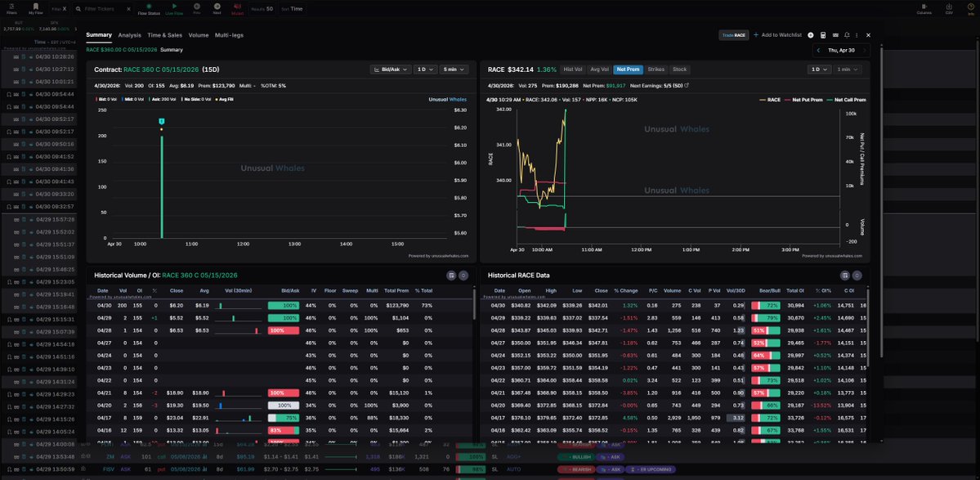This screenshot has width=980, height=480.
Task: Click Add to Watchlist
Action: pos(777,35)
